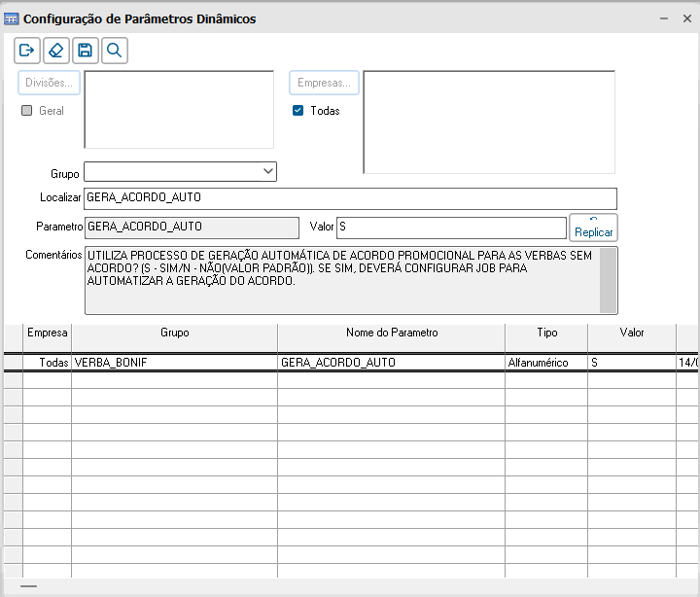Click the Replicar button

click(x=593, y=228)
